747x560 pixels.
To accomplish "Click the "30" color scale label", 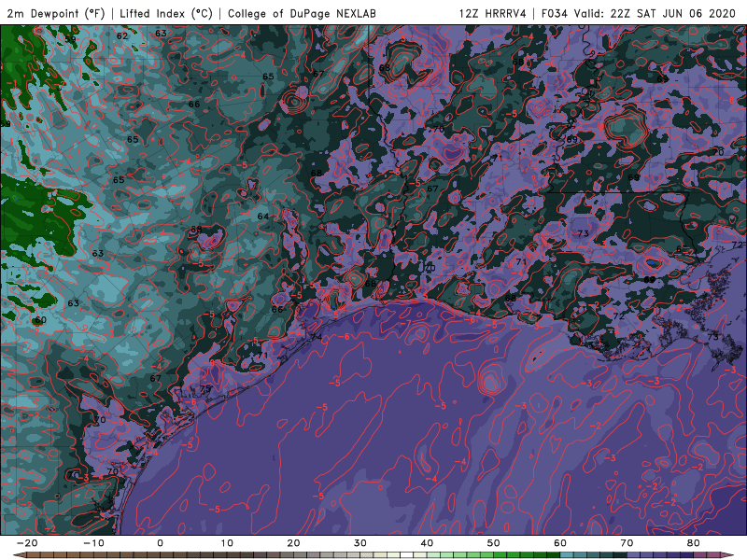I will (360, 543).
